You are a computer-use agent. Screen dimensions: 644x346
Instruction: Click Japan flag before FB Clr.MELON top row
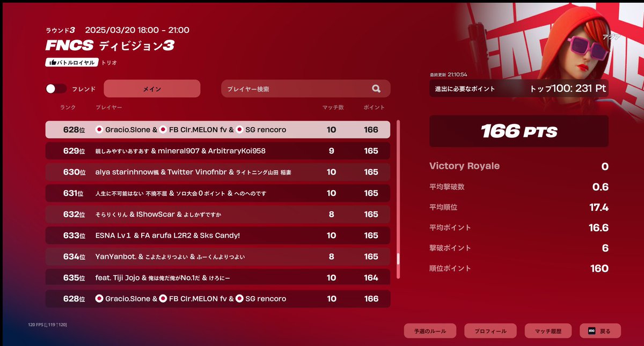click(x=163, y=130)
